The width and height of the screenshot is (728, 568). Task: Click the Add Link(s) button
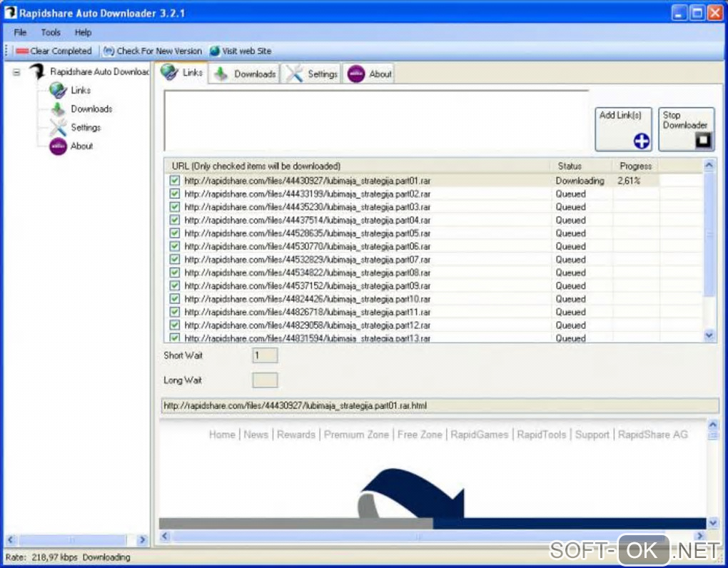(624, 129)
